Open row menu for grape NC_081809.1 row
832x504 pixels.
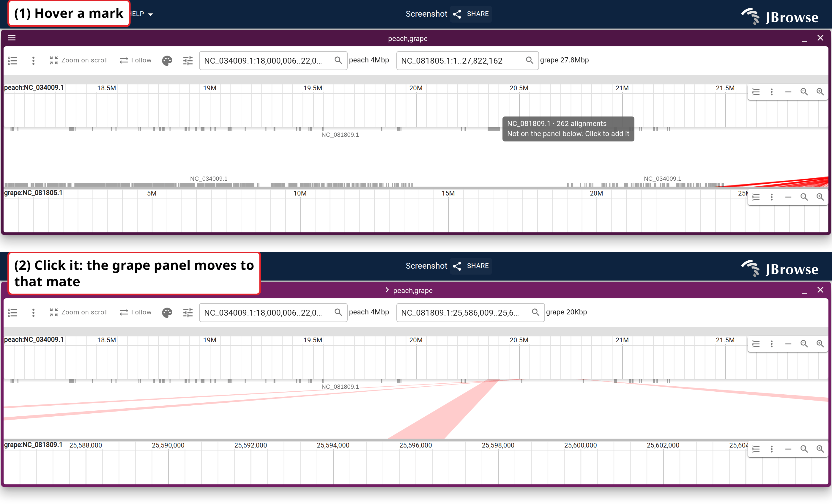point(772,449)
